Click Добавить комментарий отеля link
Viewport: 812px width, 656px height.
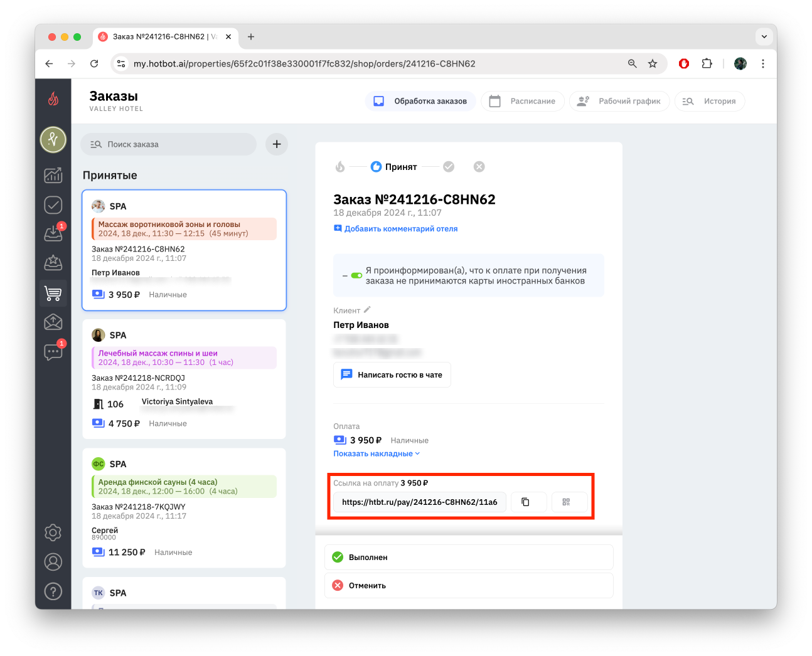pos(395,229)
